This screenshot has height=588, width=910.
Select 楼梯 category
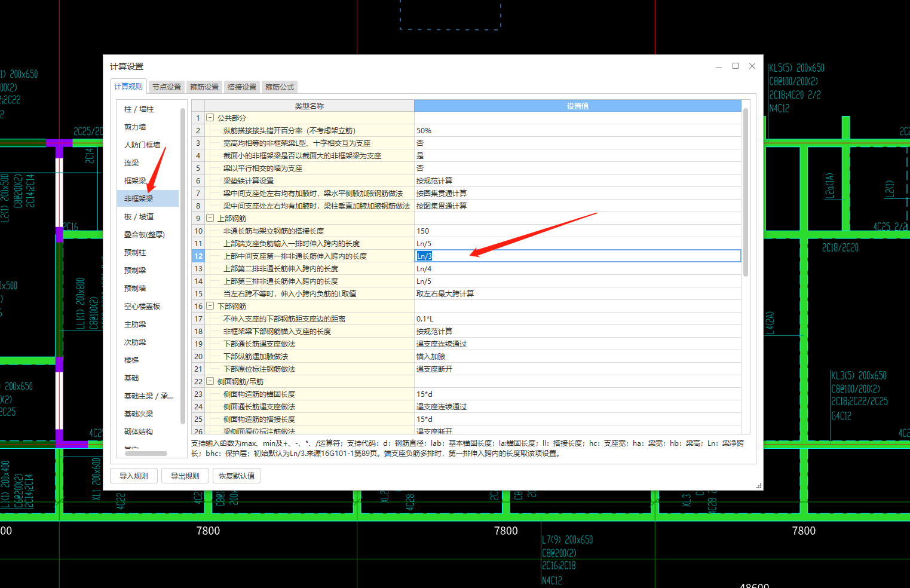click(x=148, y=360)
